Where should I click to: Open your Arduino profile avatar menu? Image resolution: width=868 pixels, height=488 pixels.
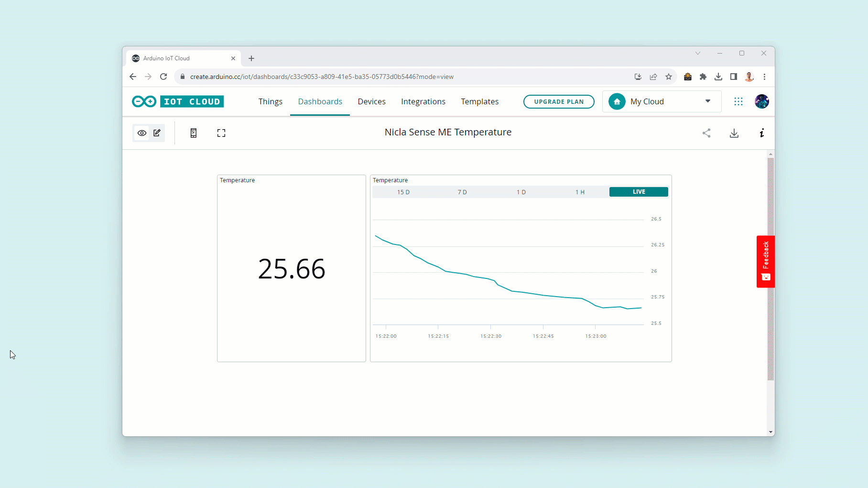click(761, 101)
